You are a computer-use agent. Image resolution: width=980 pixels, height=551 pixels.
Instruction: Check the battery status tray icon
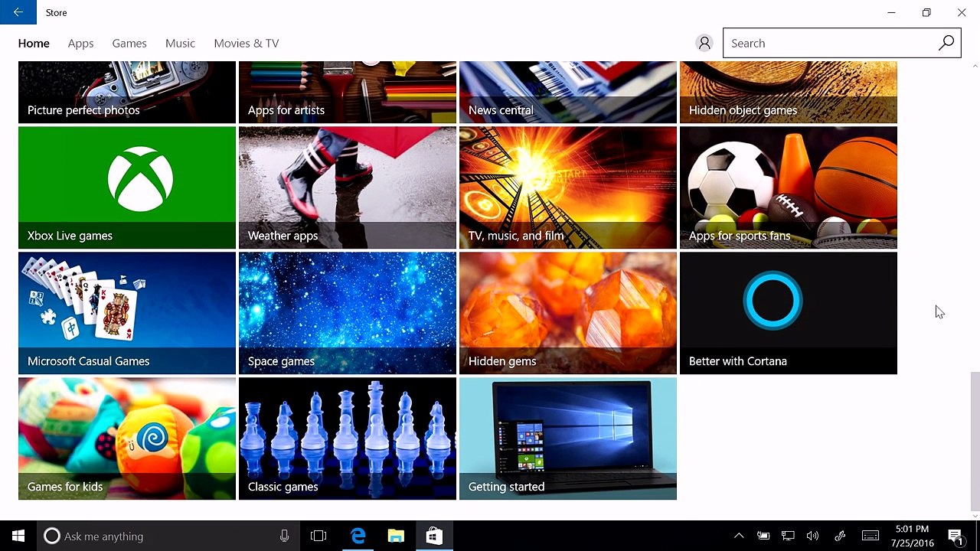coord(763,536)
